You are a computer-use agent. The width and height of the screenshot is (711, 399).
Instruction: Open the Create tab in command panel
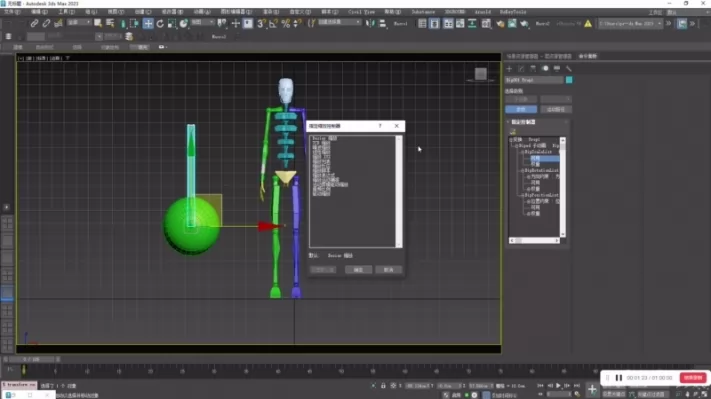point(509,68)
